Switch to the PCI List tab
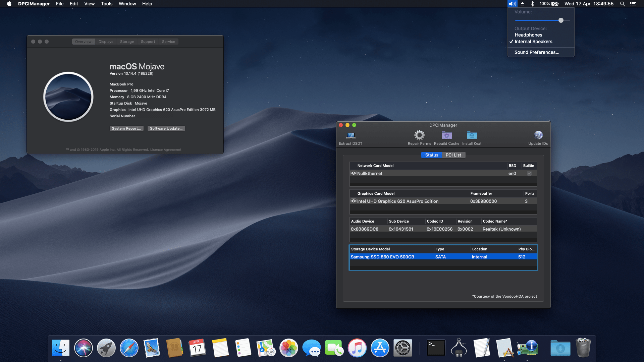 pos(453,155)
